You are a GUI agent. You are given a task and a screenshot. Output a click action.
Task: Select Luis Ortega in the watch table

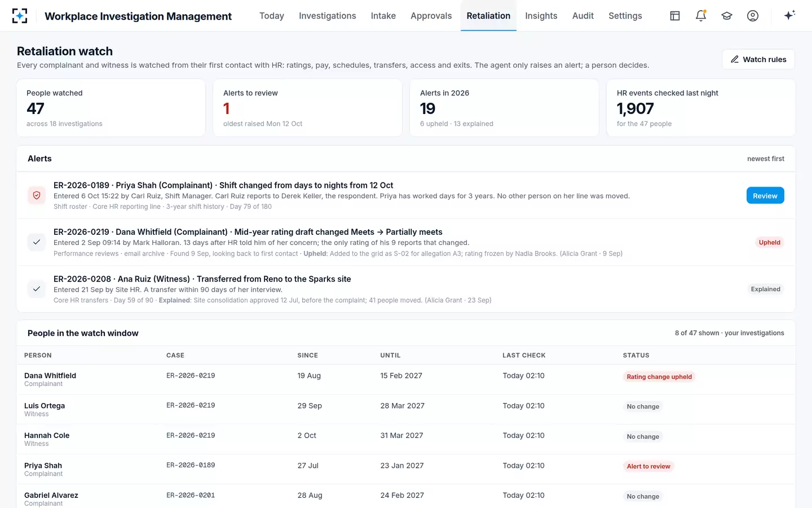click(x=45, y=405)
